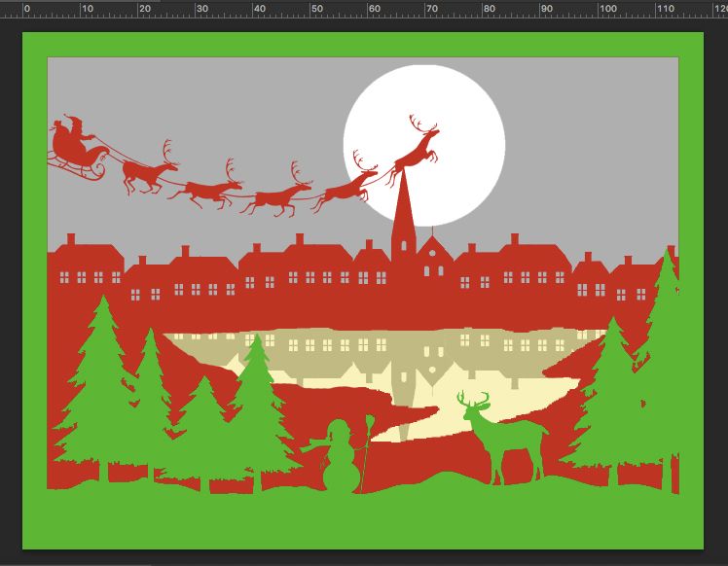Click the ruler mark labeled 100
The height and width of the screenshot is (566, 728).
tap(607, 9)
